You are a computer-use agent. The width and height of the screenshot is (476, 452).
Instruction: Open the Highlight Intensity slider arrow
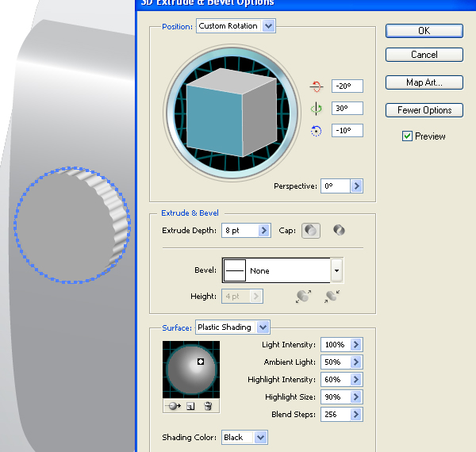[x=356, y=380]
